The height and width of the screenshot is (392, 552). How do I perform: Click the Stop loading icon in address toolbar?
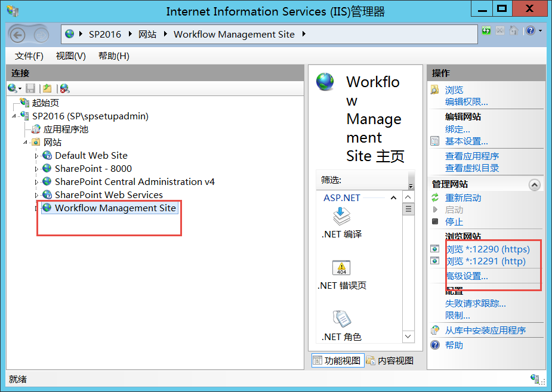coord(499,30)
